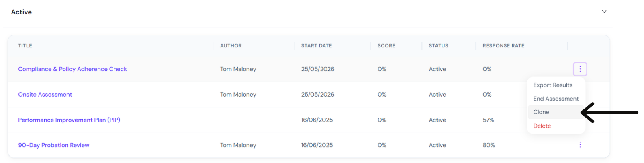
Task: Open Performance Improvement Plan (PIP) link
Action: pyautogui.click(x=69, y=120)
